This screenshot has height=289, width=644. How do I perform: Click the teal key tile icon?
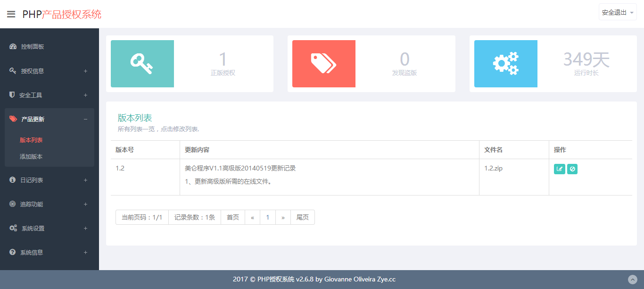point(142,64)
